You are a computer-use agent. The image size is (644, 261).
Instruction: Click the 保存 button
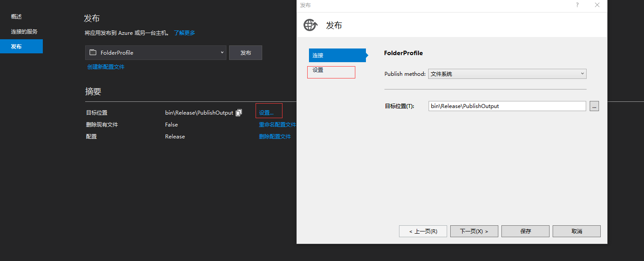pyautogui.click(x=525, y=231)
